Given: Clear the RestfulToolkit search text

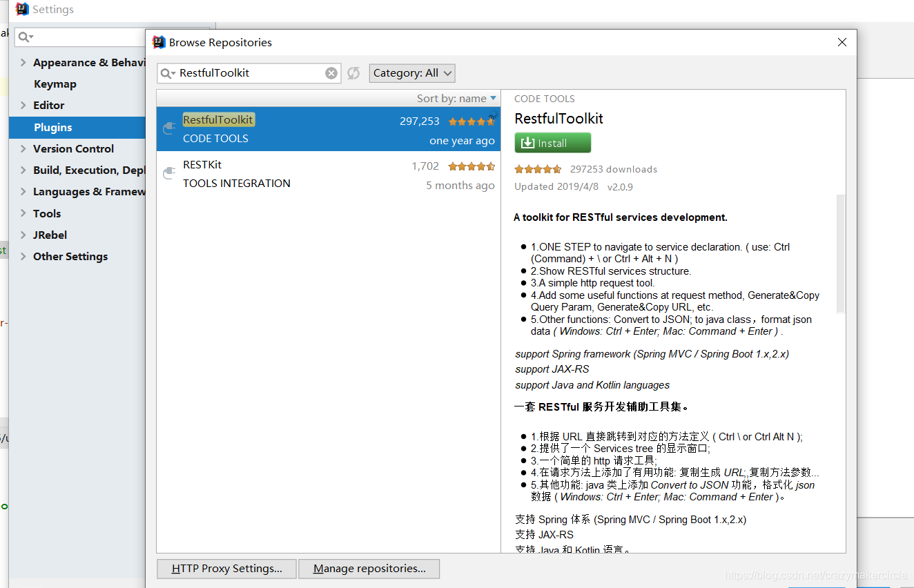Looking at the screenshot, I should click(331, 73).
